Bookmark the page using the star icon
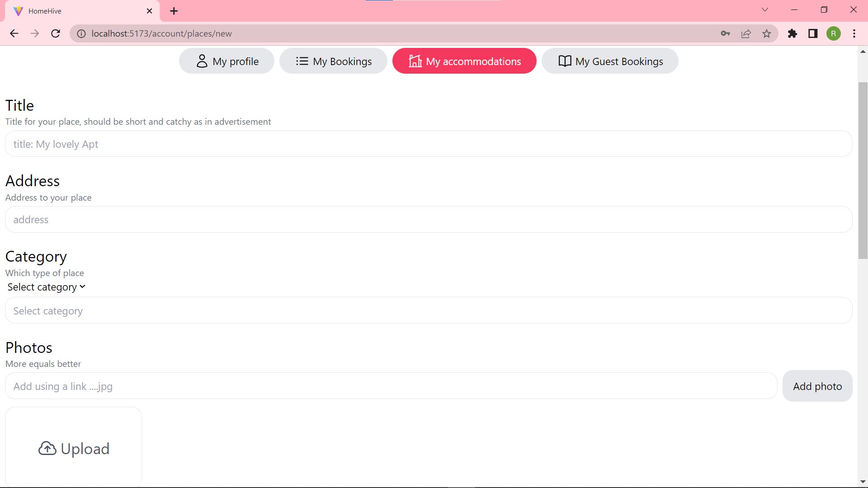This screenshot has height=488, width=868. (x=767, y=33)
